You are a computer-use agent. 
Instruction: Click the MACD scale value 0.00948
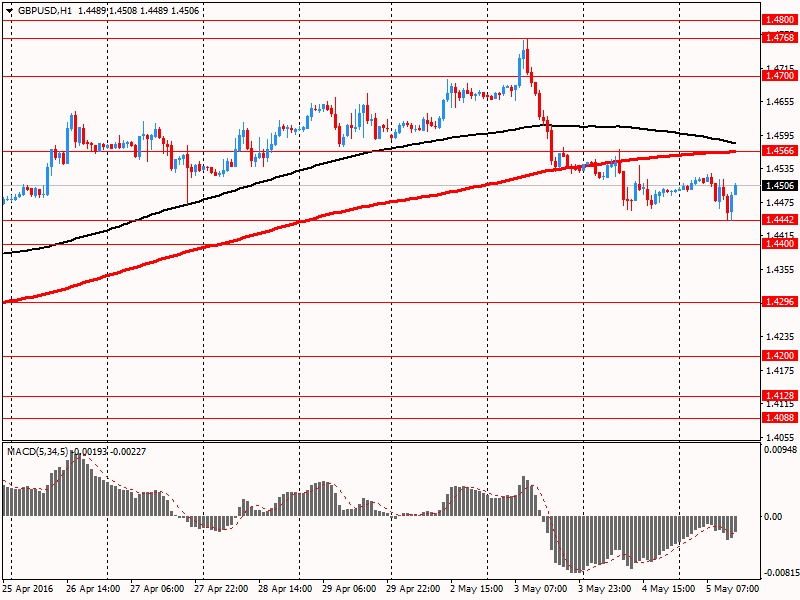tap(780, 450)
